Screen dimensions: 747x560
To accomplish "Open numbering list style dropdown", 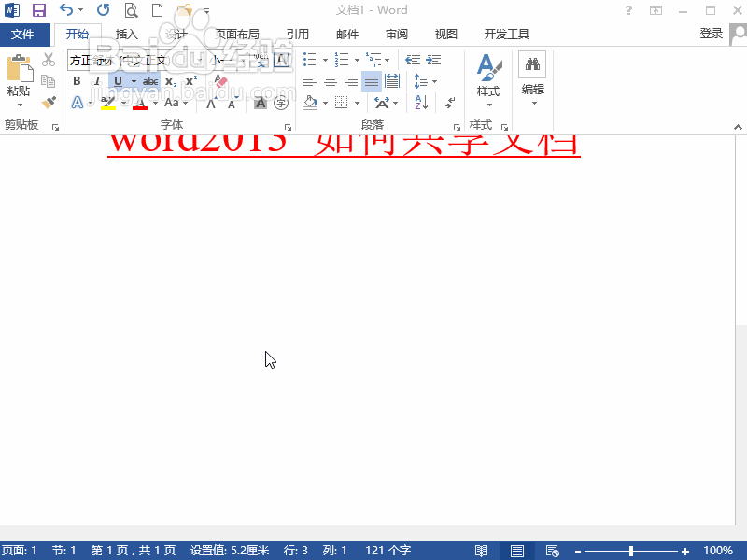I will pyautogui.click(x=357, y=61).
